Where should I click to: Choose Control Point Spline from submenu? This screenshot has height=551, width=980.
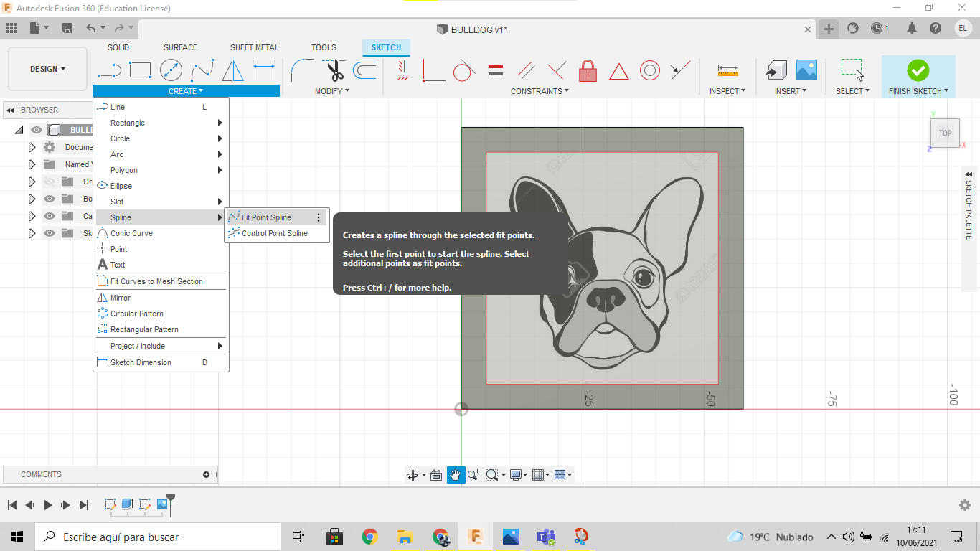point(276,233)
